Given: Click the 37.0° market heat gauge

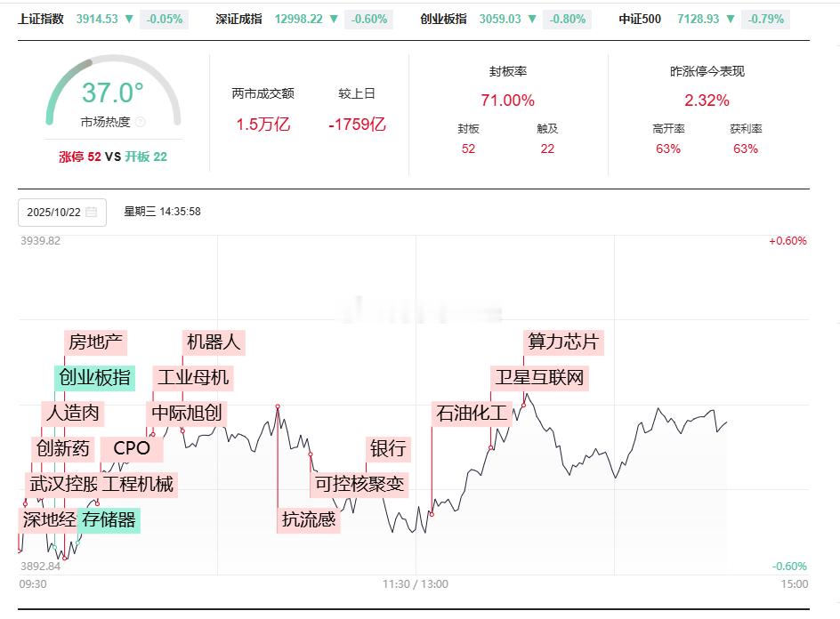Looking at the screenshot, I should click(x=113, y=91).
